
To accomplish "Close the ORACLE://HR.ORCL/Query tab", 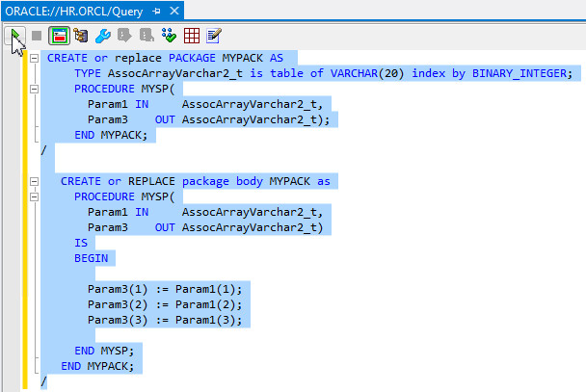I will (x=174, y=11).
